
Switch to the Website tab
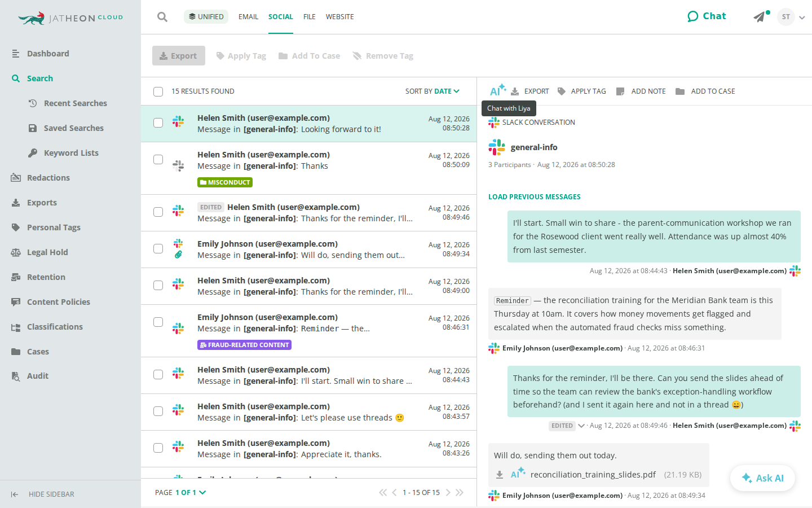pyautogui.click(x=340, y=17)
